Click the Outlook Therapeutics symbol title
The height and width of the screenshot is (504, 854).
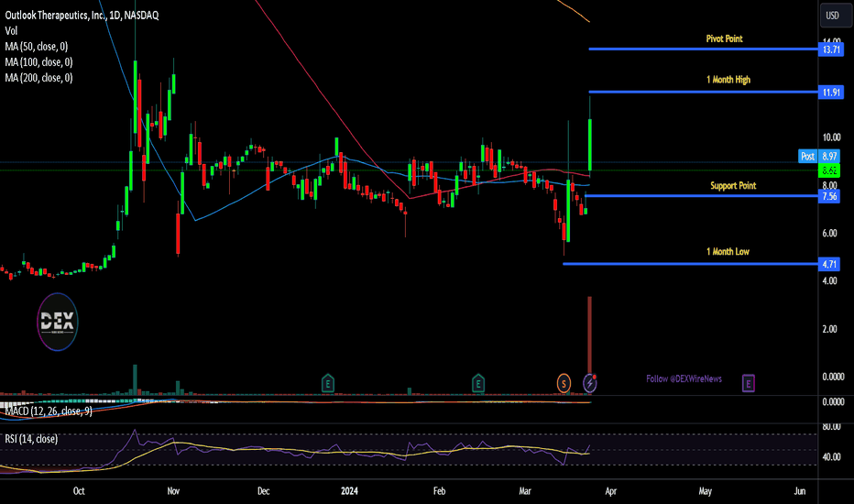[82, 16]
